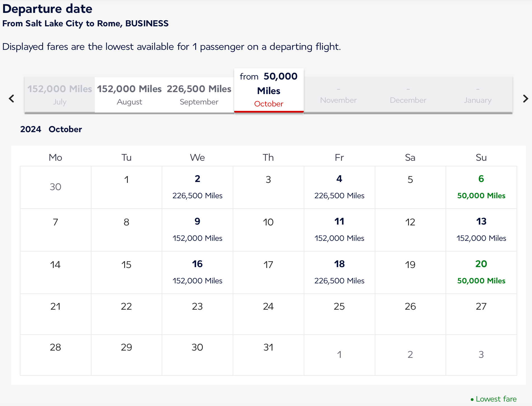Select the October from 50,000 Miles tab

pyautogui.click(x=269, y=90)
